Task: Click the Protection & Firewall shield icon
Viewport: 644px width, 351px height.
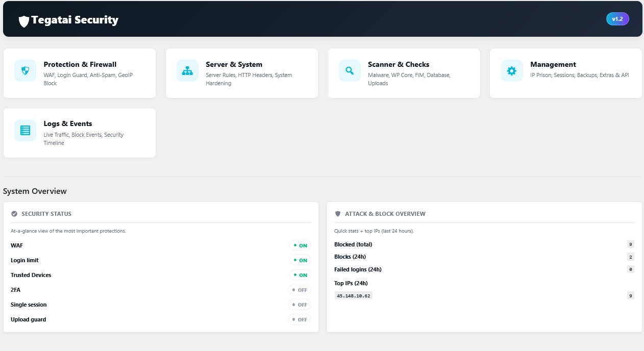Action: (25, 70)
